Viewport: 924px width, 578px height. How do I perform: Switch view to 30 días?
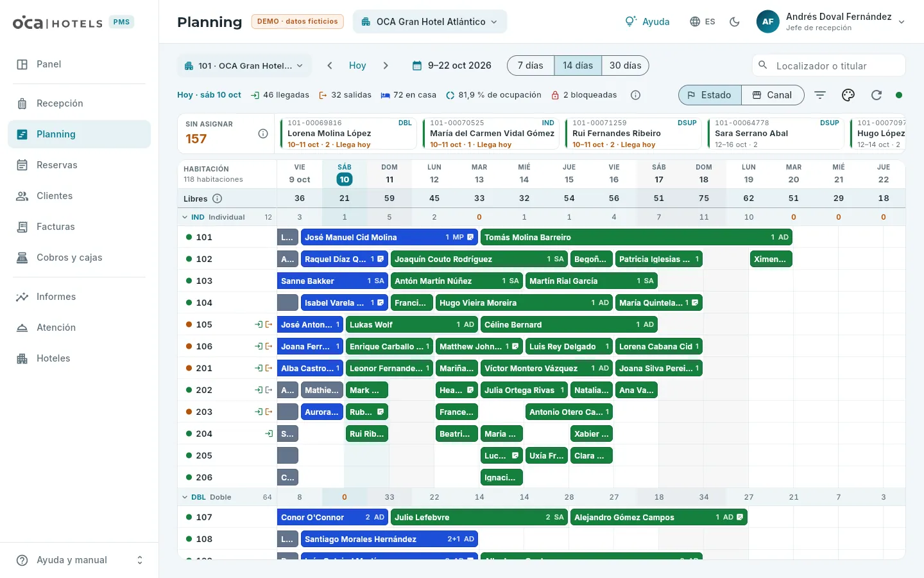626,66
